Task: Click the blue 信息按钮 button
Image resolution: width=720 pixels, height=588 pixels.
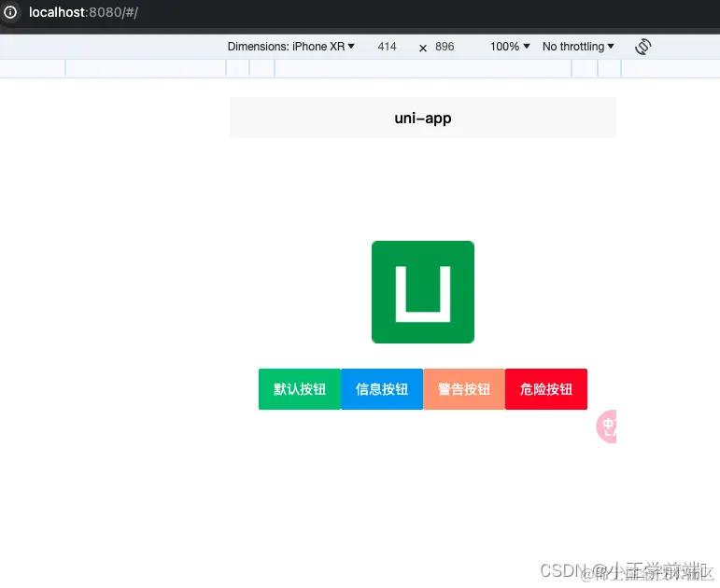Action: click(382, 389)
